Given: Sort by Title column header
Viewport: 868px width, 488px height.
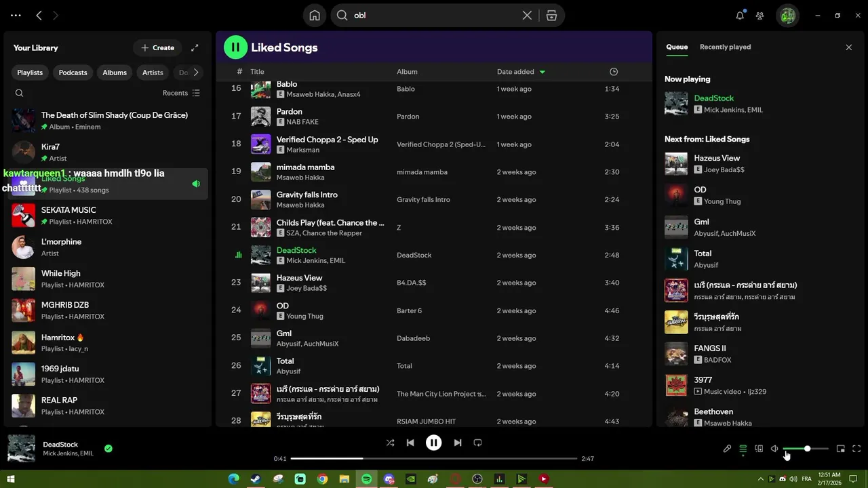Looking at the screenshot, I should (x=257, y=72).
